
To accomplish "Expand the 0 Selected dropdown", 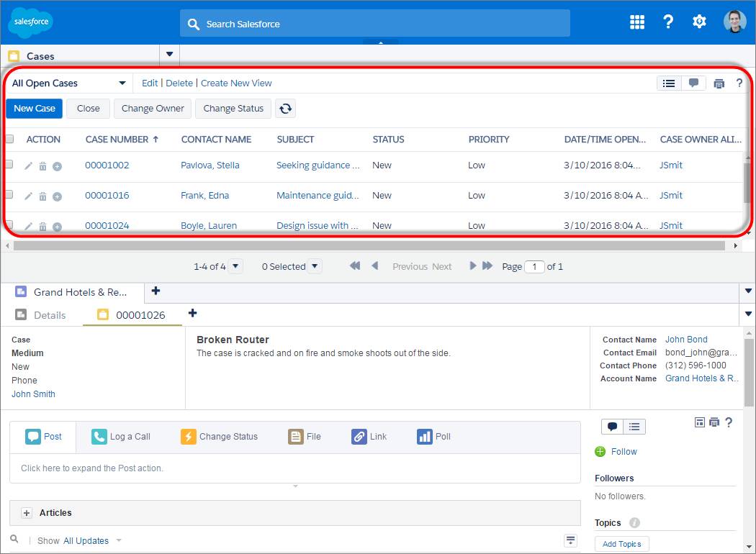I will point(314,266).
